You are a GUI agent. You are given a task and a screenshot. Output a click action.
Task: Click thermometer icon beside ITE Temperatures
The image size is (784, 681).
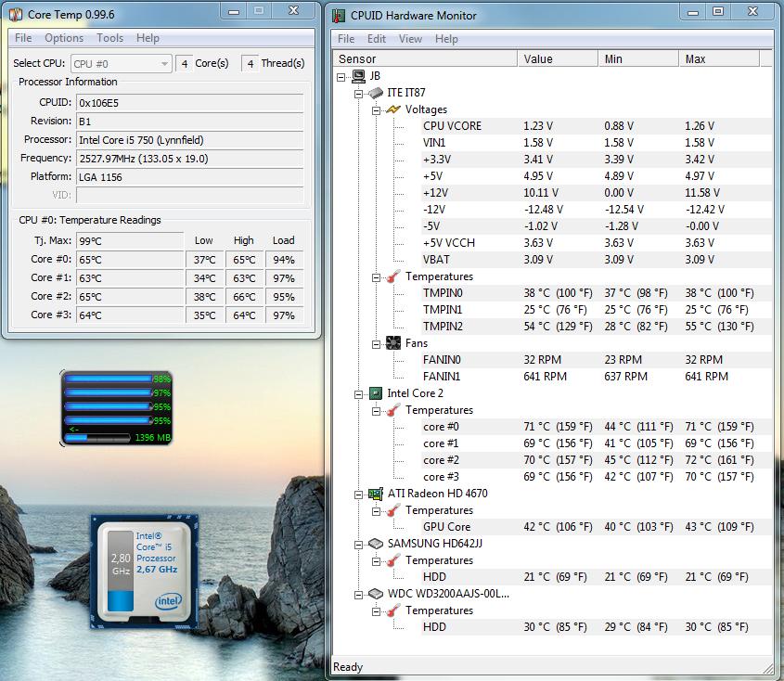pyautogui.click(x=393, y=276)
